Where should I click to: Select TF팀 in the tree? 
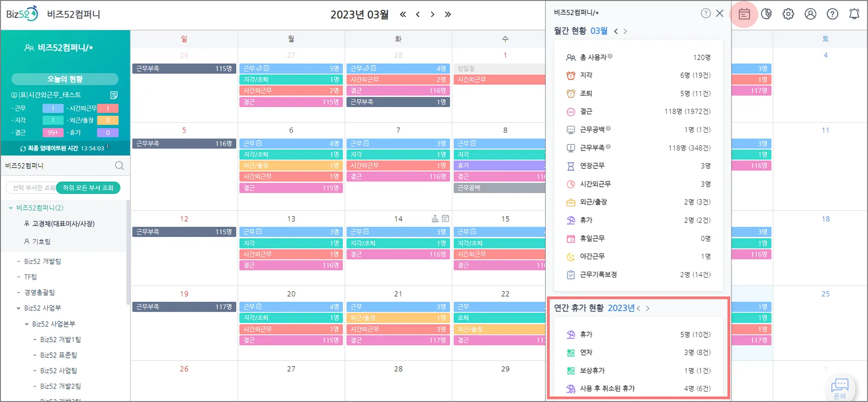point(30,277)
